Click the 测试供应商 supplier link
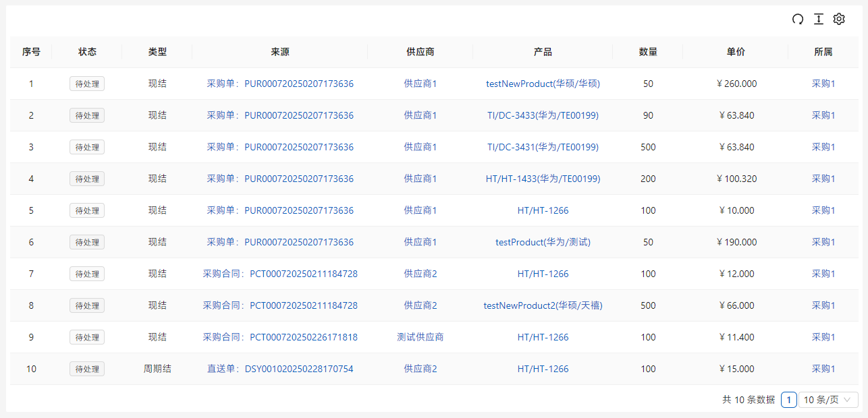This screenshot has height=418, width=868. coord(420,338)
